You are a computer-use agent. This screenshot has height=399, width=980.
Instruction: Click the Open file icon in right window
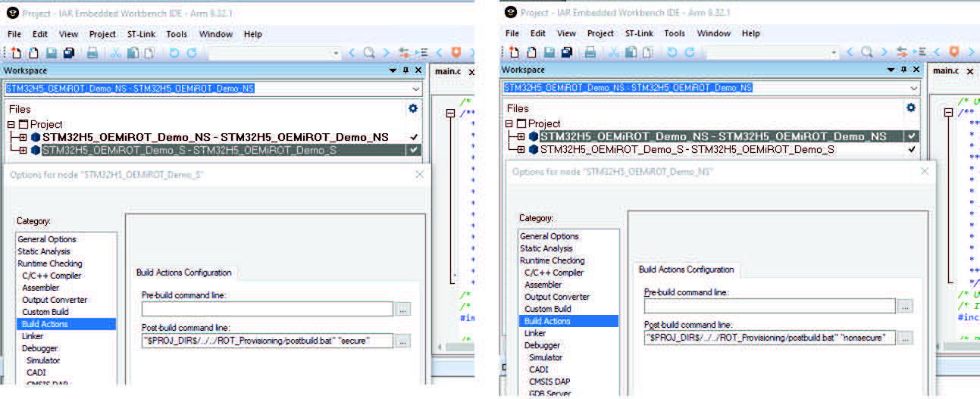point(532,52)
